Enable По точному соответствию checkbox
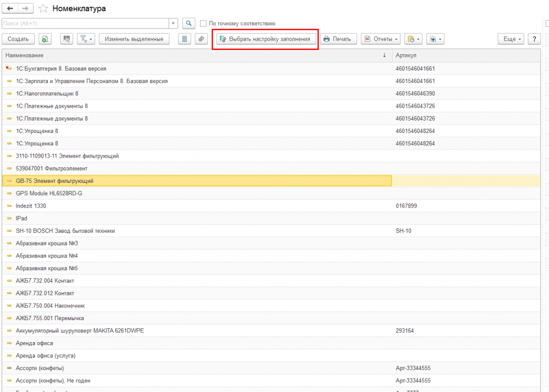Screen dimensions: 549x392 coord(203,24)
